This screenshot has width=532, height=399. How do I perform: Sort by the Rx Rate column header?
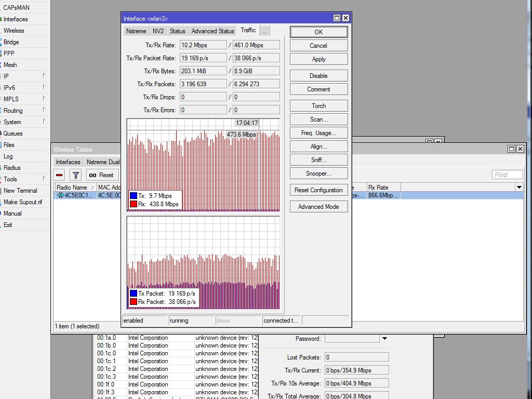click(384, 187)
